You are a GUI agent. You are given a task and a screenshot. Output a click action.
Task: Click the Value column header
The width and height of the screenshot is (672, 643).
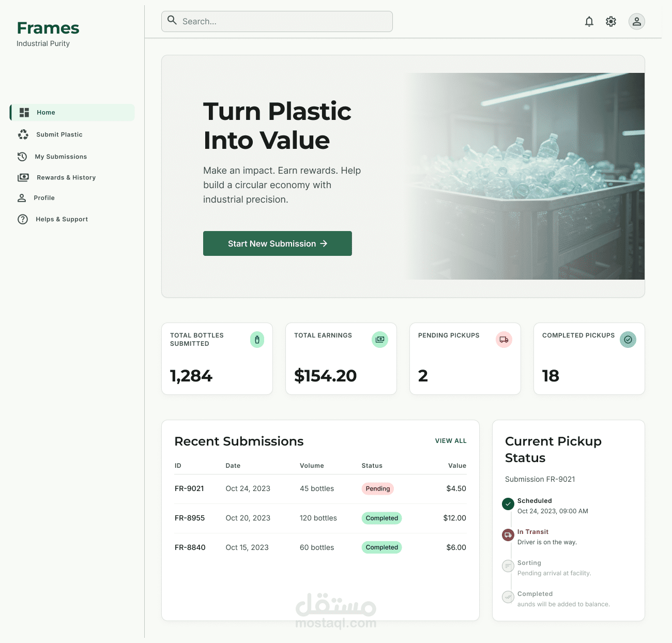(457, 466)
